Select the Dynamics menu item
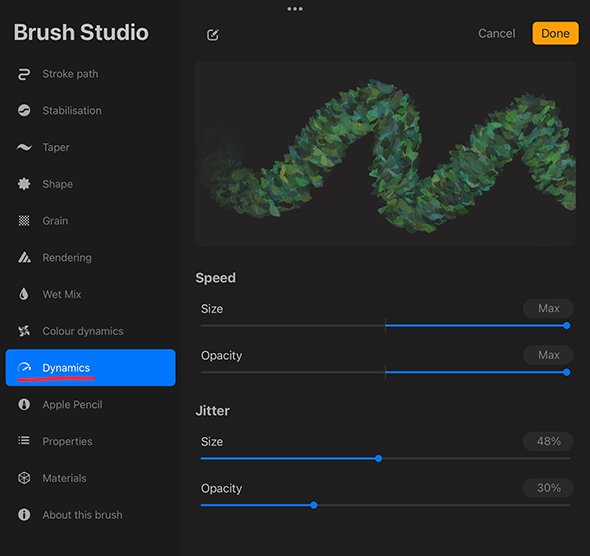Image resolution: width=590 pixels, height=556 pixels. point(90,368)
